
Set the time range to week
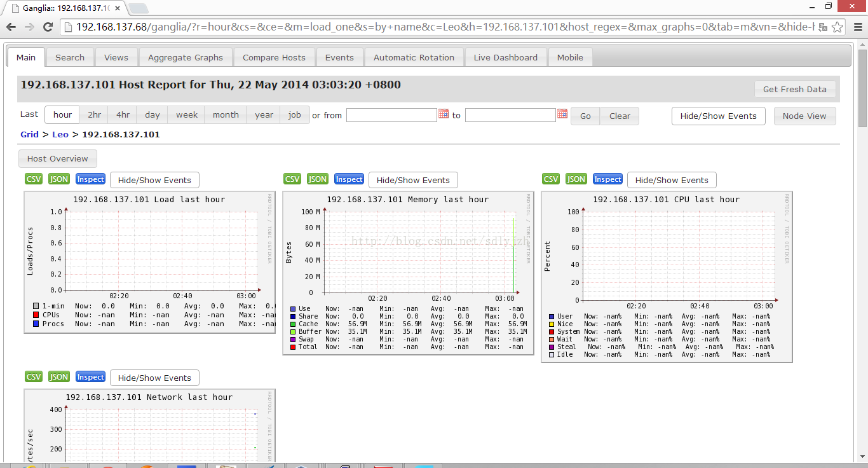(x=187, y=115)
